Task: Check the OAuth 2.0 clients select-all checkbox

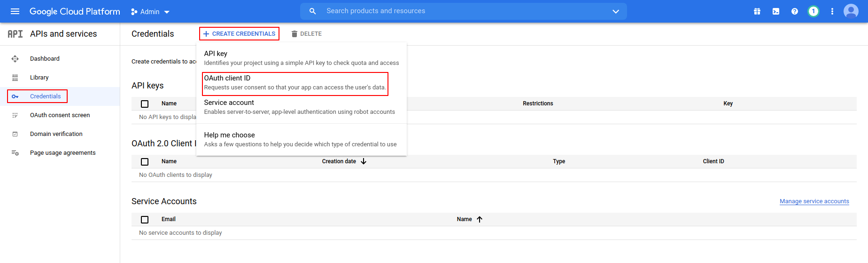Action: [145, 162]
